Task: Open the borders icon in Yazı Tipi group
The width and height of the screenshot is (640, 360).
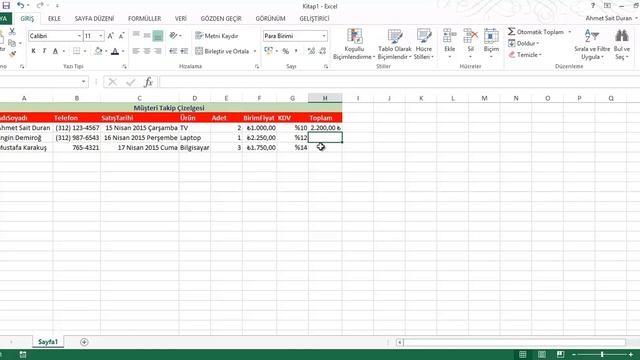Action: coord(76,51)
